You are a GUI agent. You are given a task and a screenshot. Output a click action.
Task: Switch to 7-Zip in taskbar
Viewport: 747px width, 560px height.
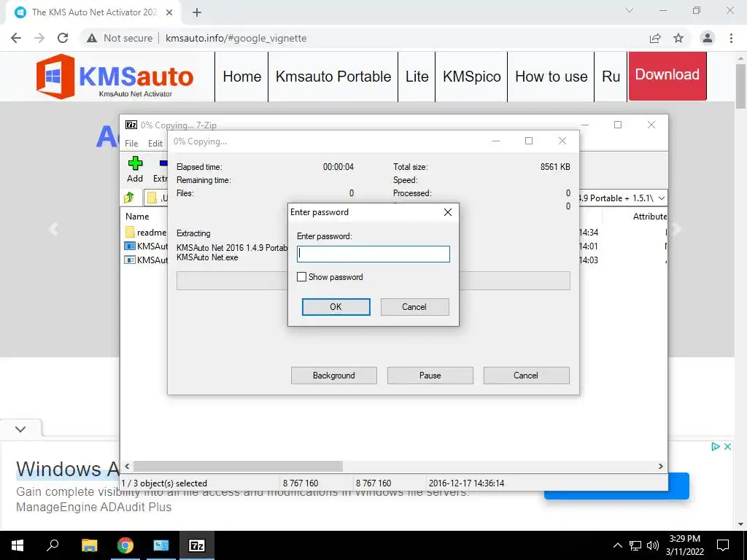point(197,545)
